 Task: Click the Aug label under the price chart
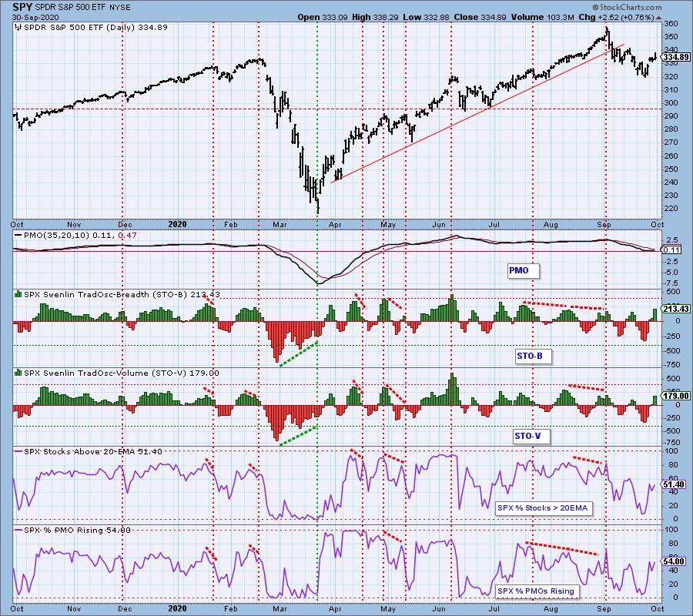pos(551,225)
